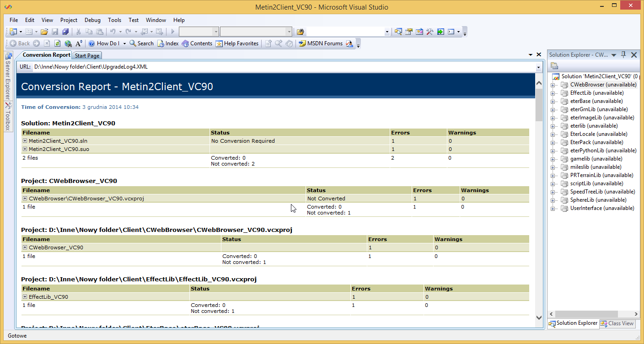
Task: Open the How Do I dropdown arrow
Action: (x=124, y=44)
